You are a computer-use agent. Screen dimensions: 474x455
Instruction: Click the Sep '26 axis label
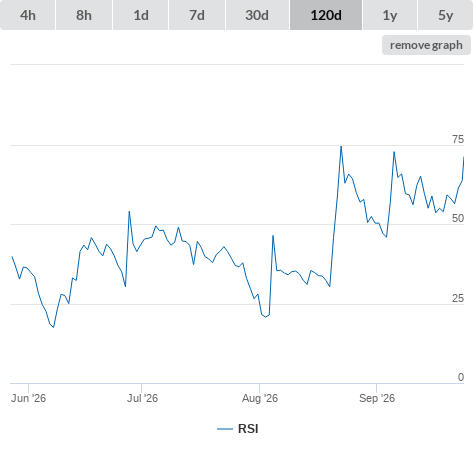[377, 398]
